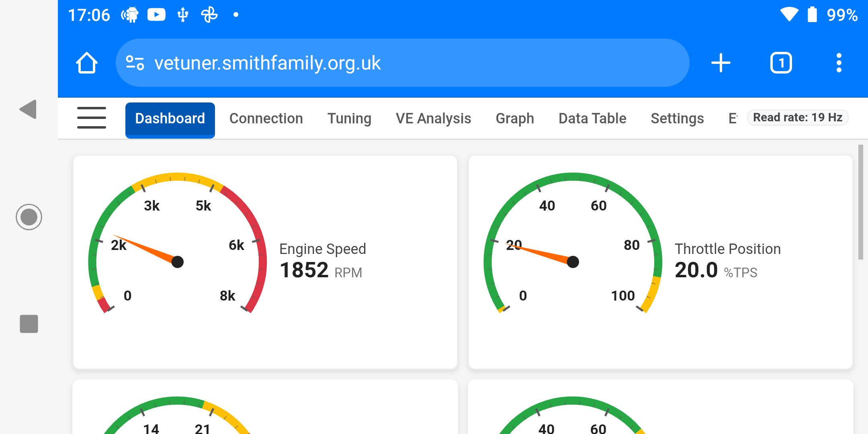Select the Dashboard tab
Viewport: 868px width, 434px height.
[x=170, y=119]
